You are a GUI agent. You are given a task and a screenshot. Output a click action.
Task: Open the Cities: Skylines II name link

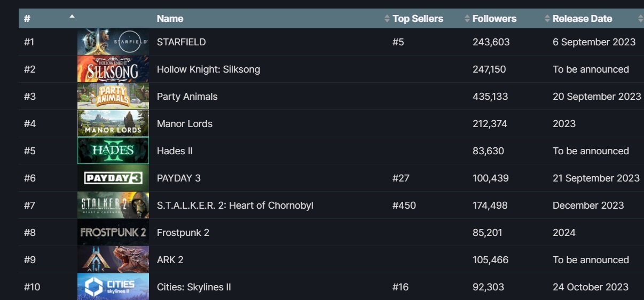click(x=194, y=287)
